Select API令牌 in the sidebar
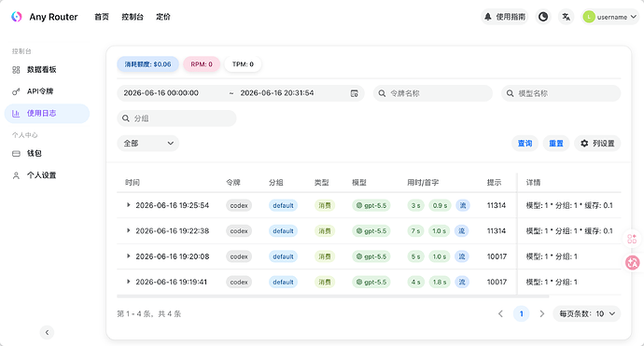The image size is (644, 346). click(47, 91)
